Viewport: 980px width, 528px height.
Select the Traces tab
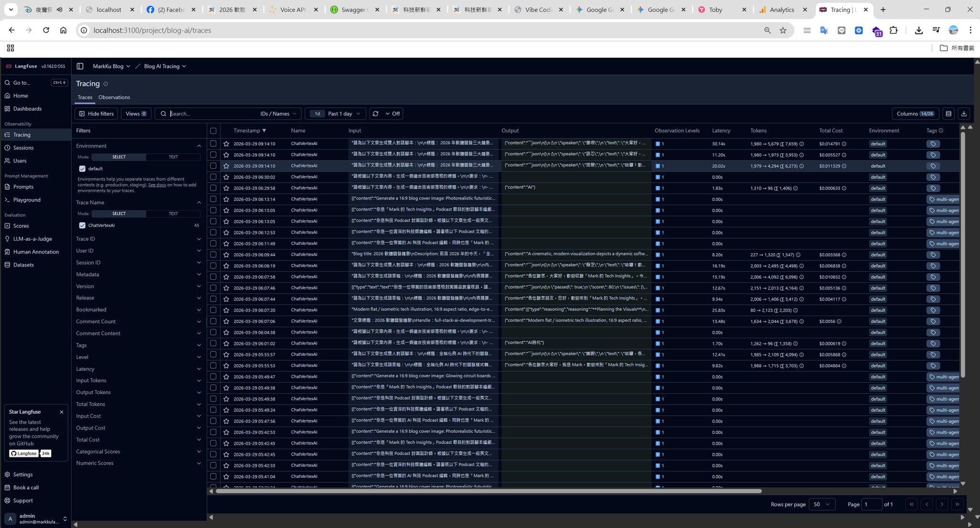point(85,98)
